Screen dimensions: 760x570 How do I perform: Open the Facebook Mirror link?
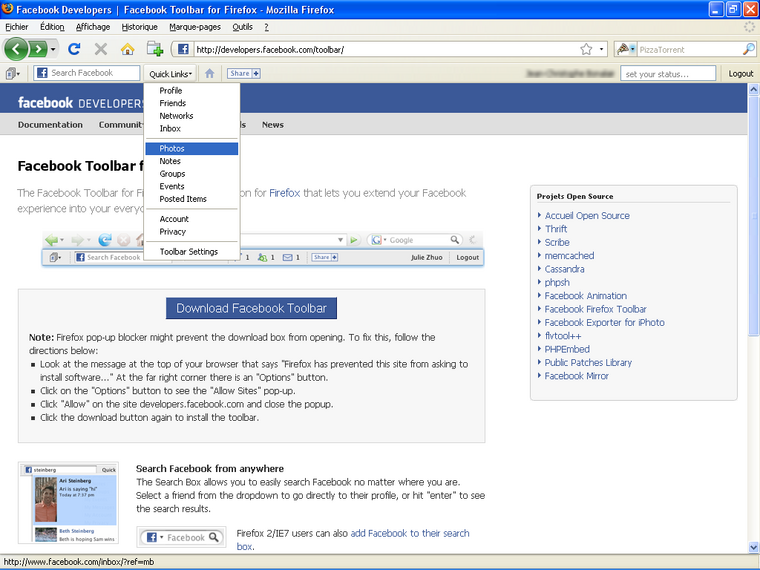pos(576,376)
